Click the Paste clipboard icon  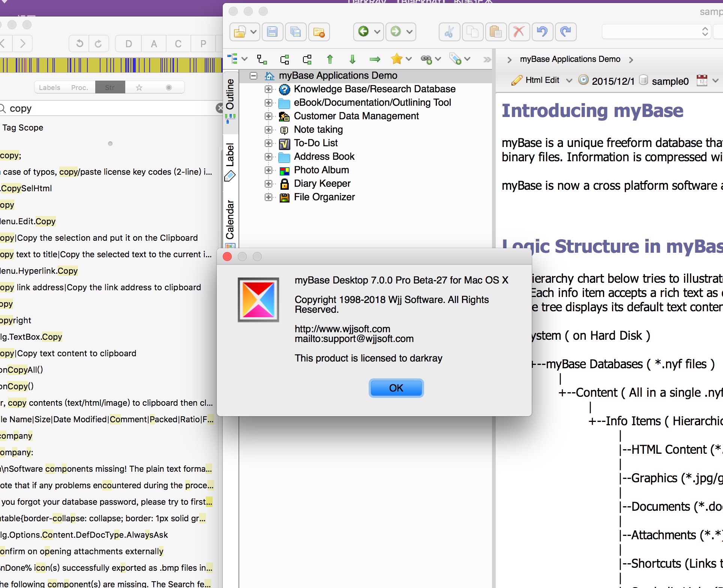495,32
